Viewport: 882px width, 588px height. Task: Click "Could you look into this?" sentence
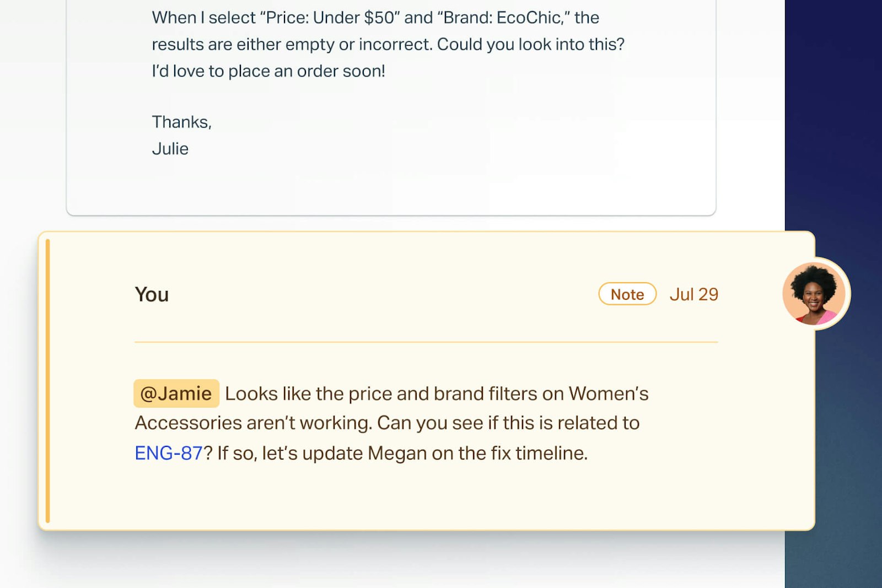(x=530, y=44)
